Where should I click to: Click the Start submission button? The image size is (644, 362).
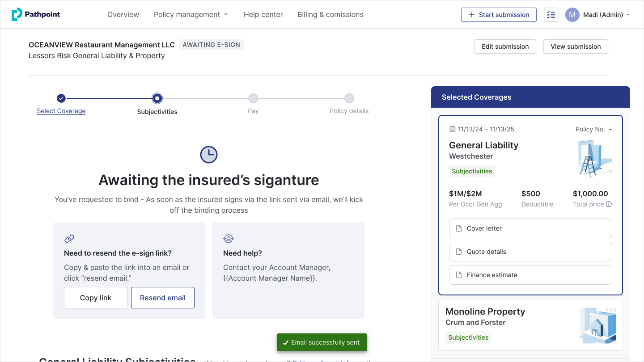[499, 15]
